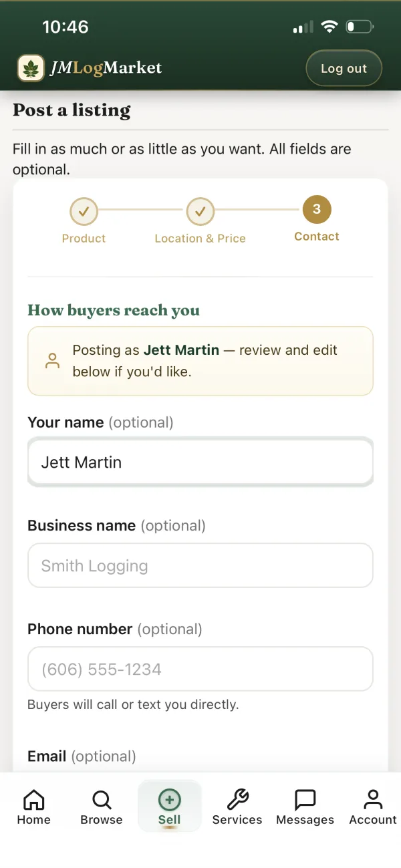Tap the Phone number input field

coord(200,669)
